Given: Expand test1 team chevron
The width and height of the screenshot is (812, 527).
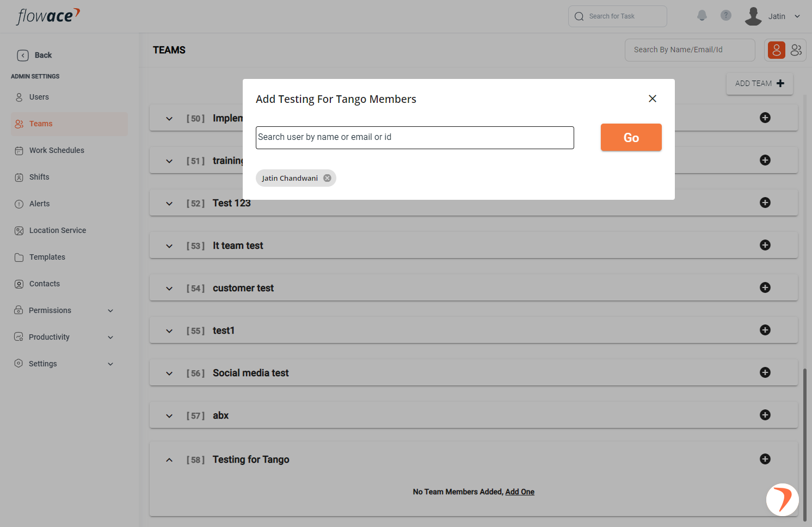Looking at the screenshot, I should coord(169,331).
